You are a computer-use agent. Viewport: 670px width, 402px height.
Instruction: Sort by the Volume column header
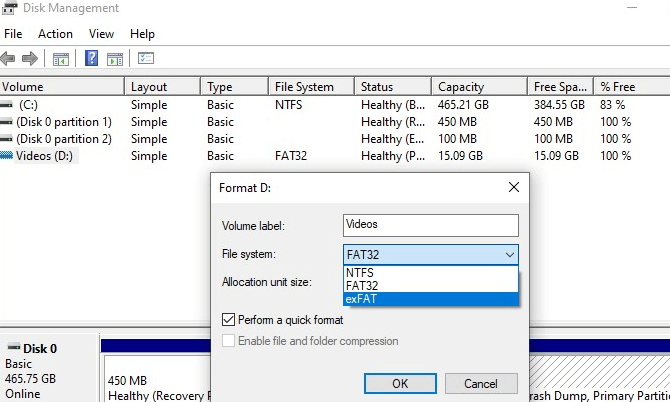coord(62,87)
